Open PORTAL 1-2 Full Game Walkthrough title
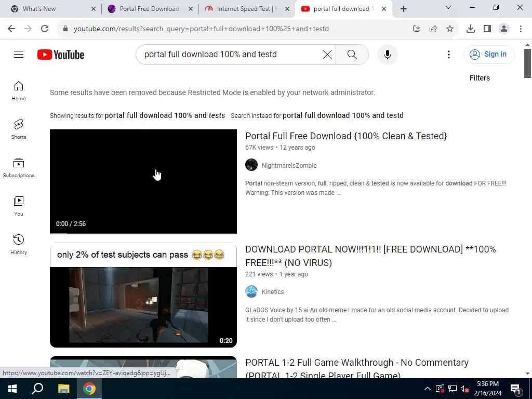The width and height of the screenshot is (532, 399). pos(357,368)
